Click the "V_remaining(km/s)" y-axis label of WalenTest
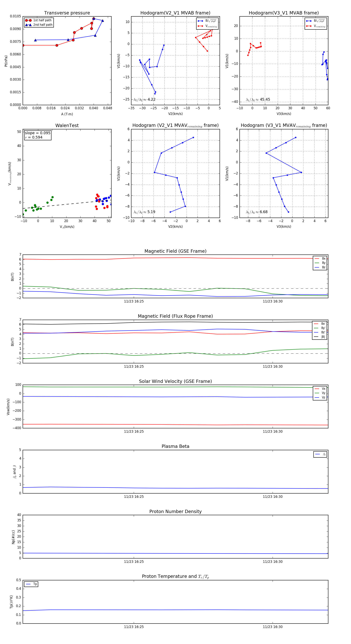The height and width of the screenshot is (644, 351). pos(10,173)
